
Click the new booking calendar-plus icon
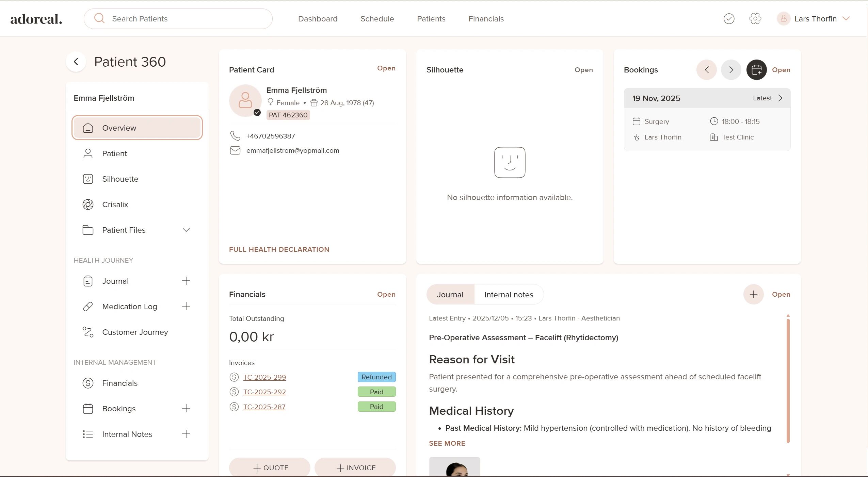pos(756,70)
